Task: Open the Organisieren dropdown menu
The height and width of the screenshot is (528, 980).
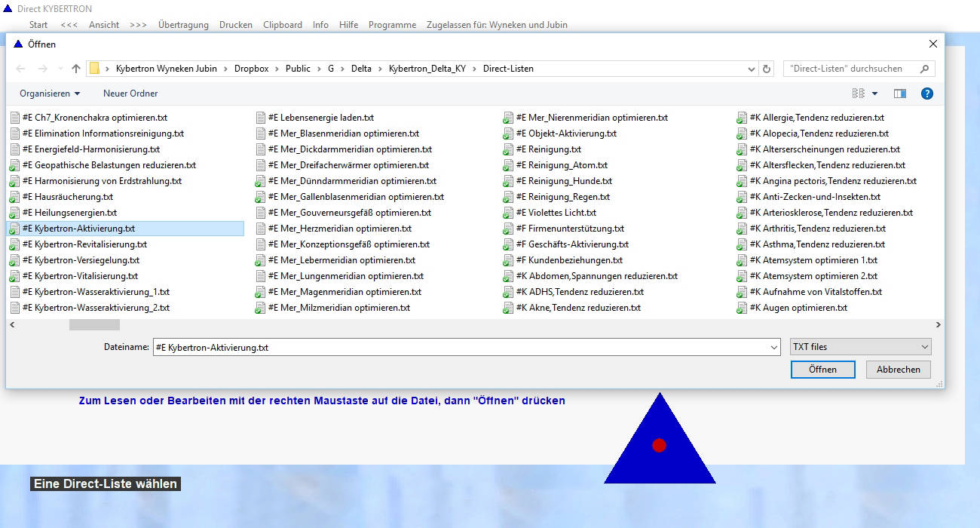Action: point(50,94)
